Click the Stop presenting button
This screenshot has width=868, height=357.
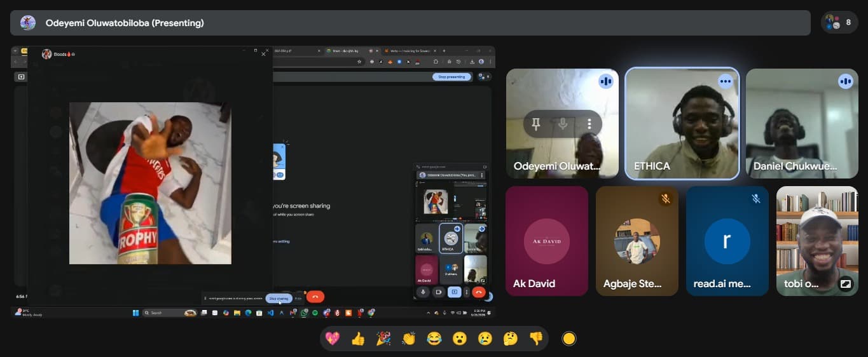pos(452,77)
